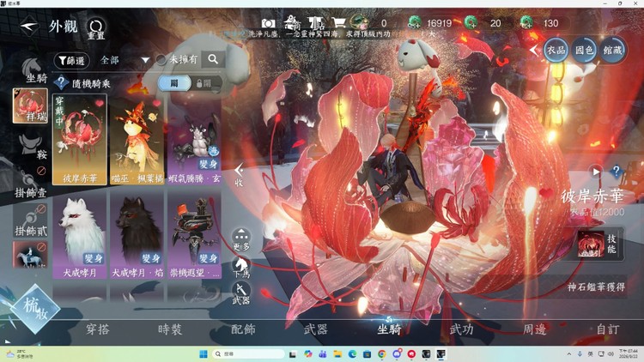The height and width of the screenshot is (362, 644).
Task: Open the Windows Start menu
Action: (203, 353)
